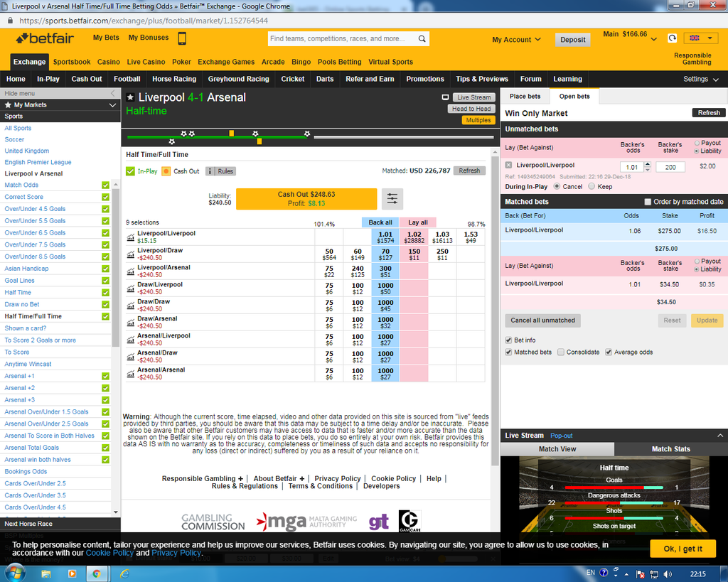
Task: Back Liverpool/Liverpool at 1.01
Action: click(385, 237)
